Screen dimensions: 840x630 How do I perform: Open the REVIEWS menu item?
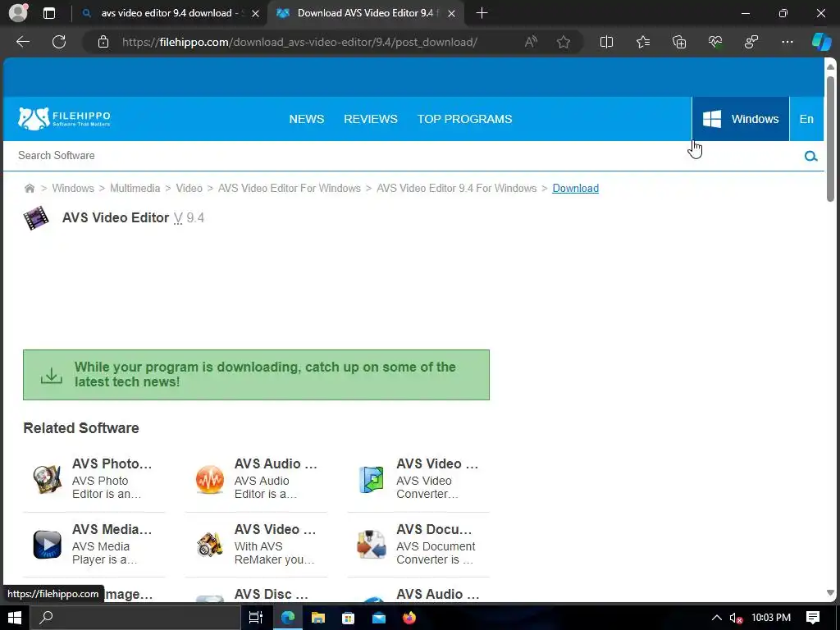(371, 119)
